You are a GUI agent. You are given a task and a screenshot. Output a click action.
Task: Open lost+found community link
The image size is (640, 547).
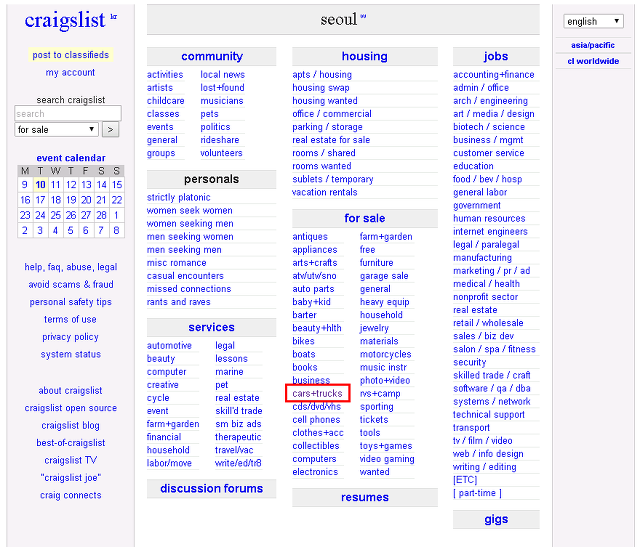(222, 88)
